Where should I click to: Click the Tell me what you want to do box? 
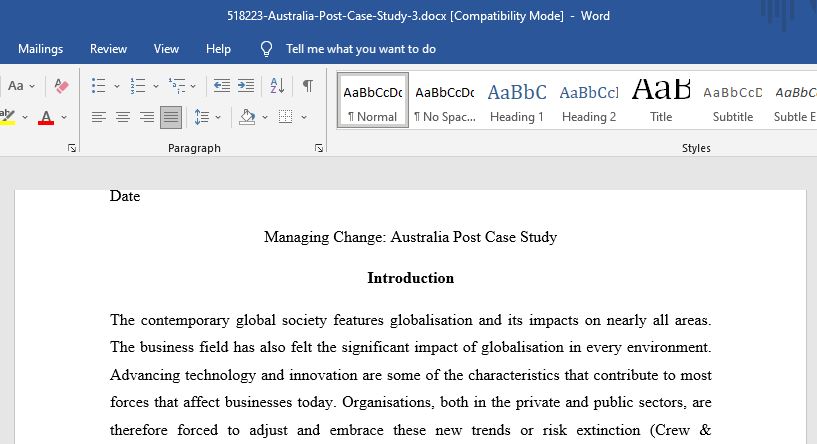click(x=361, y=49)
